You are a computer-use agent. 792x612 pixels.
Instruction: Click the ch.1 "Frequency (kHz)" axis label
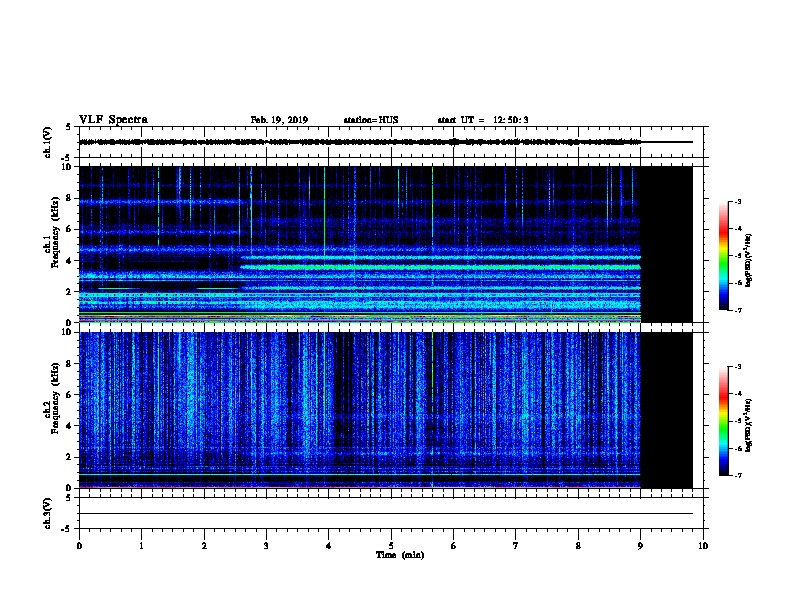coord(55,232)
